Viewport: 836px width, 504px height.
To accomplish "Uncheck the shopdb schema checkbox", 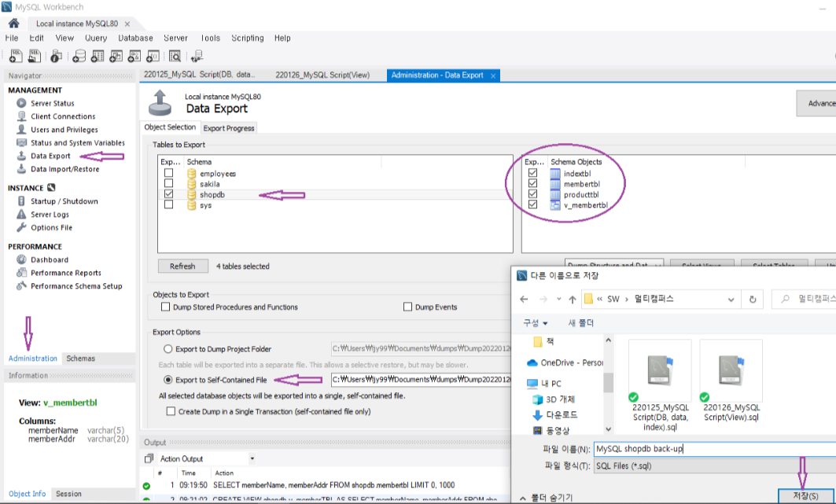I will point(168,194).
